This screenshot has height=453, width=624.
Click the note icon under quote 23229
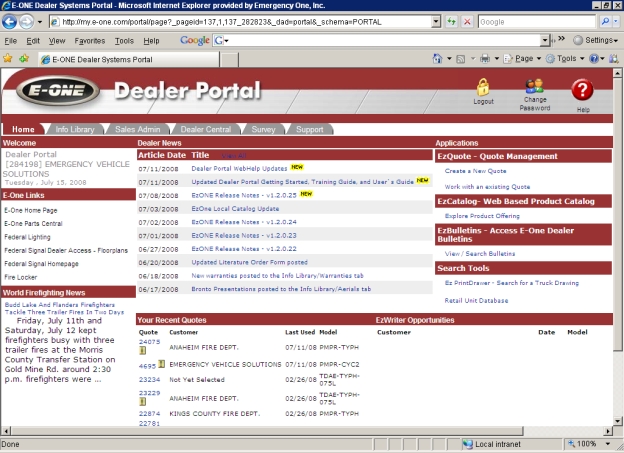coord(142,402)
